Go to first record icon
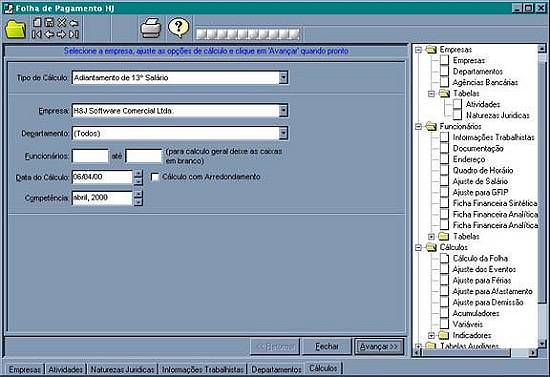 pyautogui.click(x=36, y=34)
